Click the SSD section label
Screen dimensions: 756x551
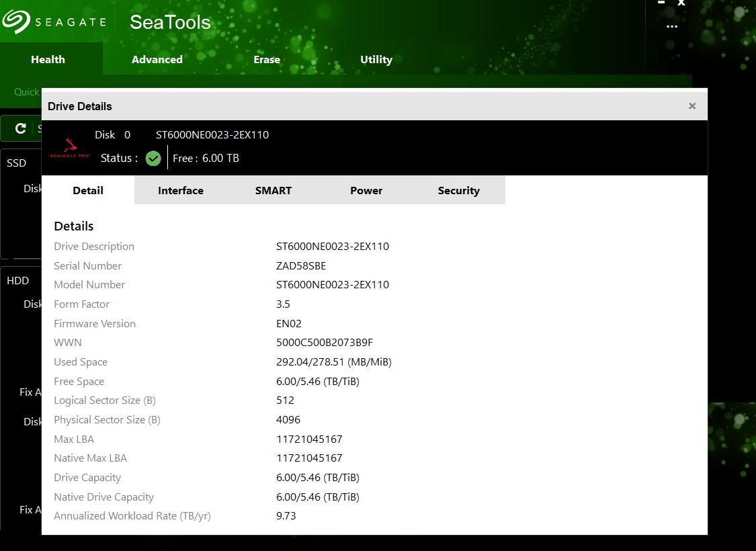click(17, 163)
